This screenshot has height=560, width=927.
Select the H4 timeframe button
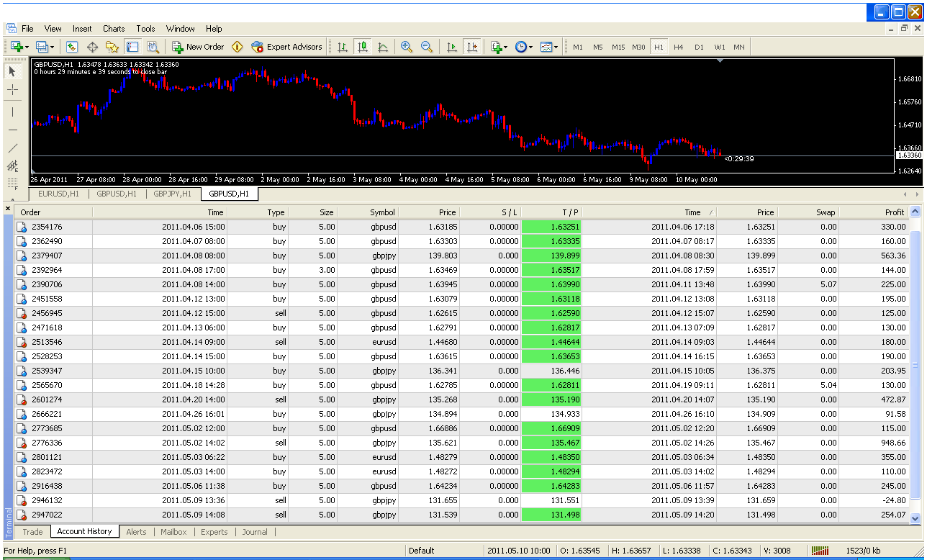point(679,47)
